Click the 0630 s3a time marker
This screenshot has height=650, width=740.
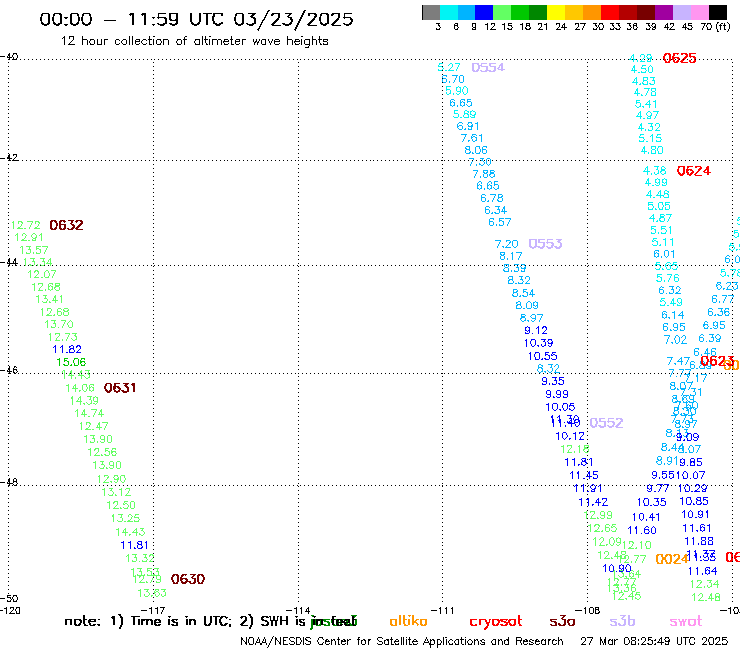click(188, 579)
